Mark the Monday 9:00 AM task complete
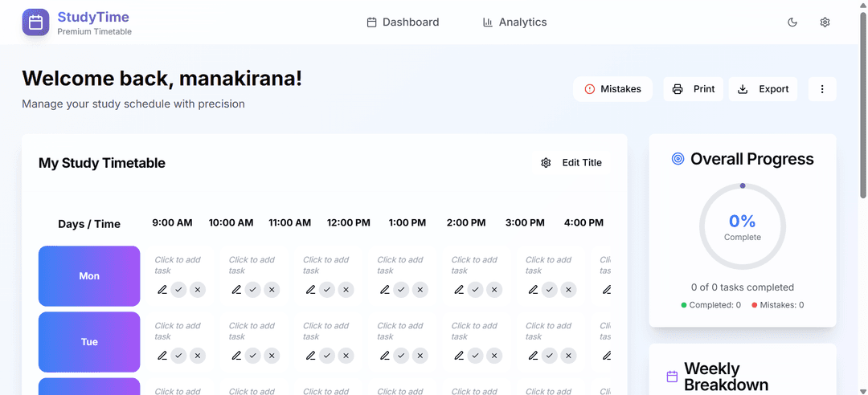This screenshot has height=395, width=868. click(178, 289)
